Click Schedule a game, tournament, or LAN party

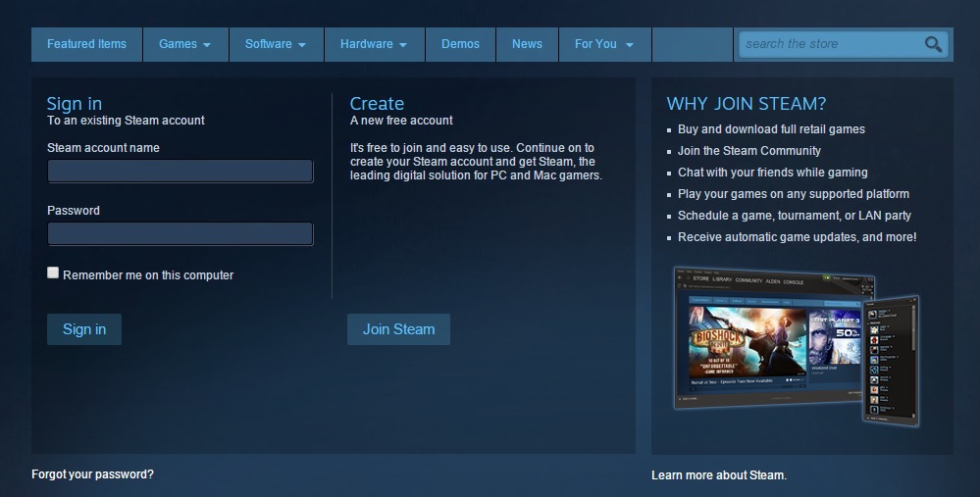click(795, 216)
